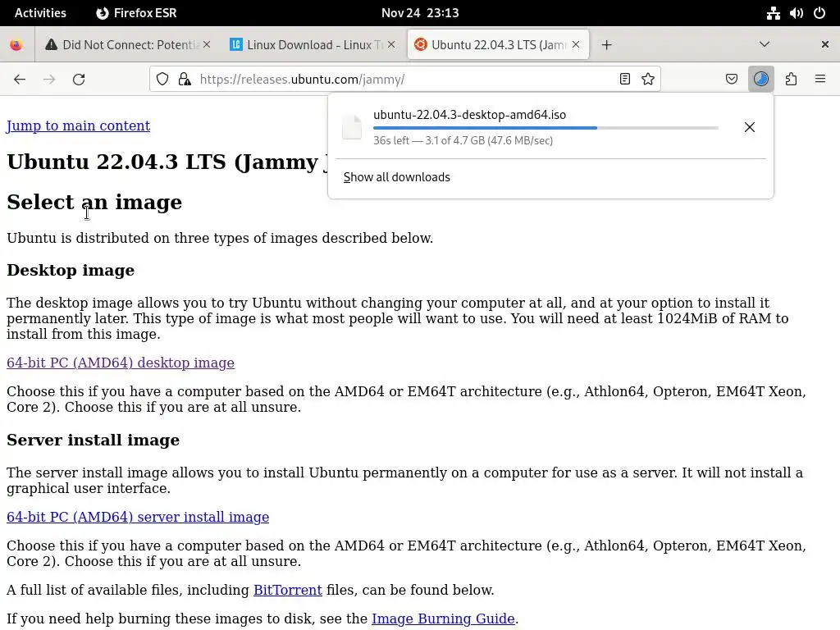Focus the URL address bar
Image resolution: width=840 pixels, height=630 pixels.
pos(404,80)
